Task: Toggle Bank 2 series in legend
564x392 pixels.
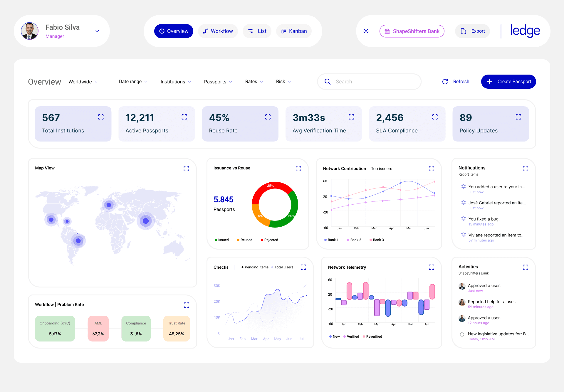Action: (x=354, y=240)
